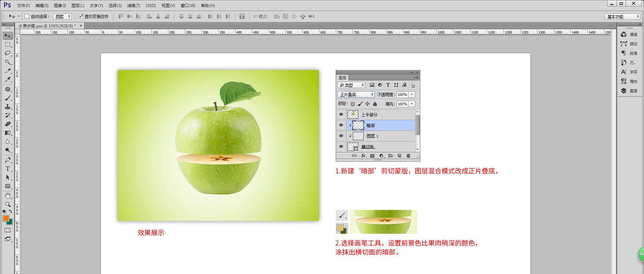Viewport: 644px width, 274px height.
Task: Click the 3D video camera zoom icon
Action: (x=312, y=16)
